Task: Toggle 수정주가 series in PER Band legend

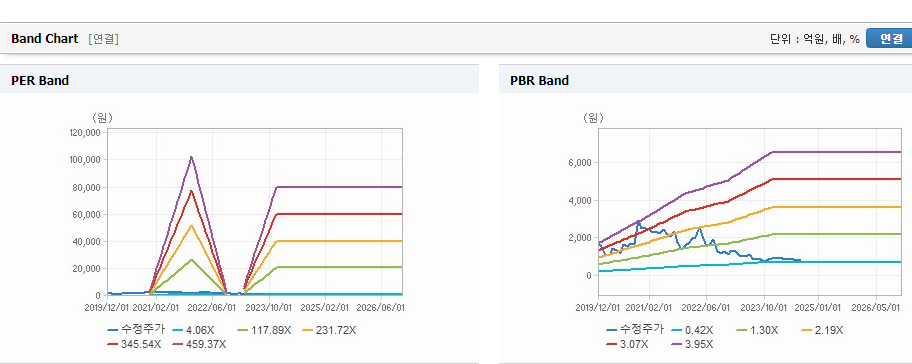Action: [136, 330]
